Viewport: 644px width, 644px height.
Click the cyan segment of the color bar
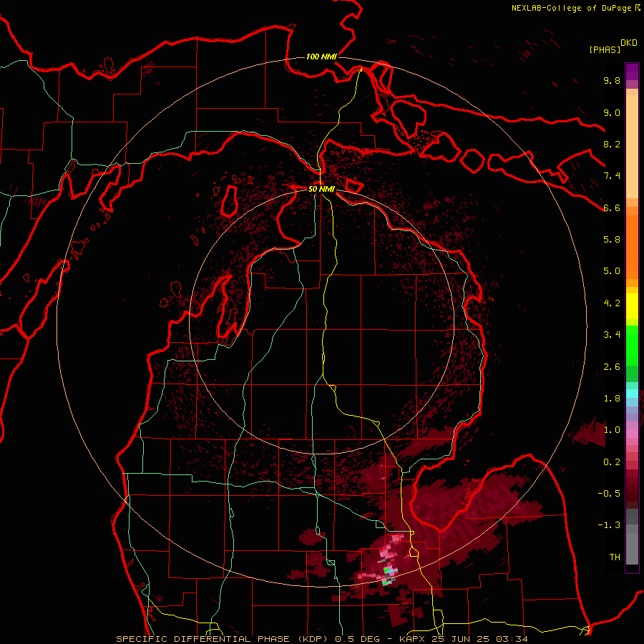[632, 394]
